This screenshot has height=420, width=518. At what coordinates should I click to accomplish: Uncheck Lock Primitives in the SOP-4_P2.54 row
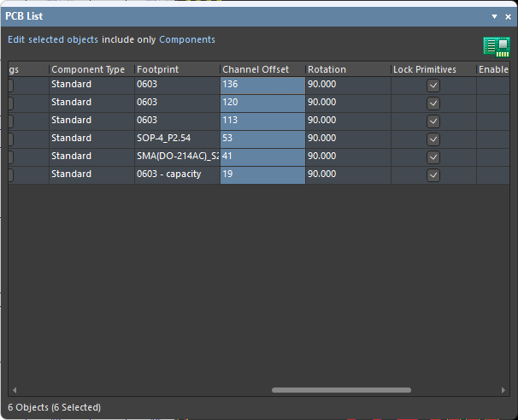click(433, 139)
